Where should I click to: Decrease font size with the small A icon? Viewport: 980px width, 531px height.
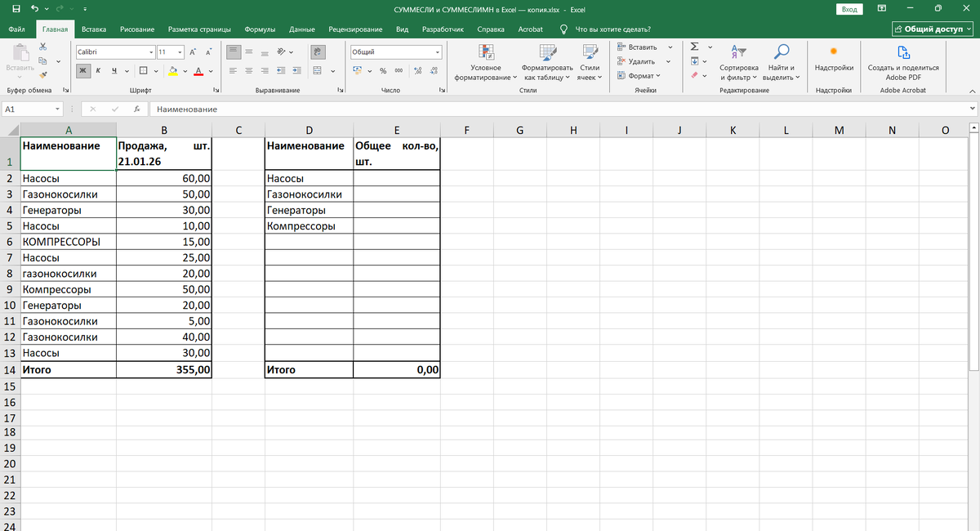[x=209, y=51]
